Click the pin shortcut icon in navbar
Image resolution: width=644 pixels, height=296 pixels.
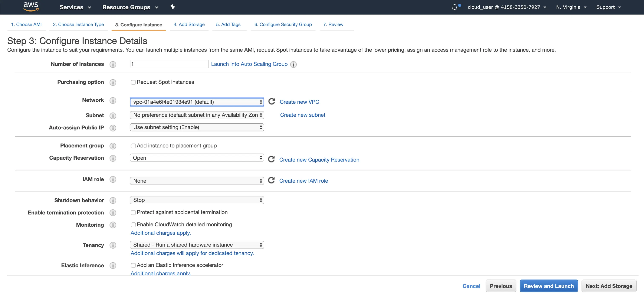click(x=172, y=7)
